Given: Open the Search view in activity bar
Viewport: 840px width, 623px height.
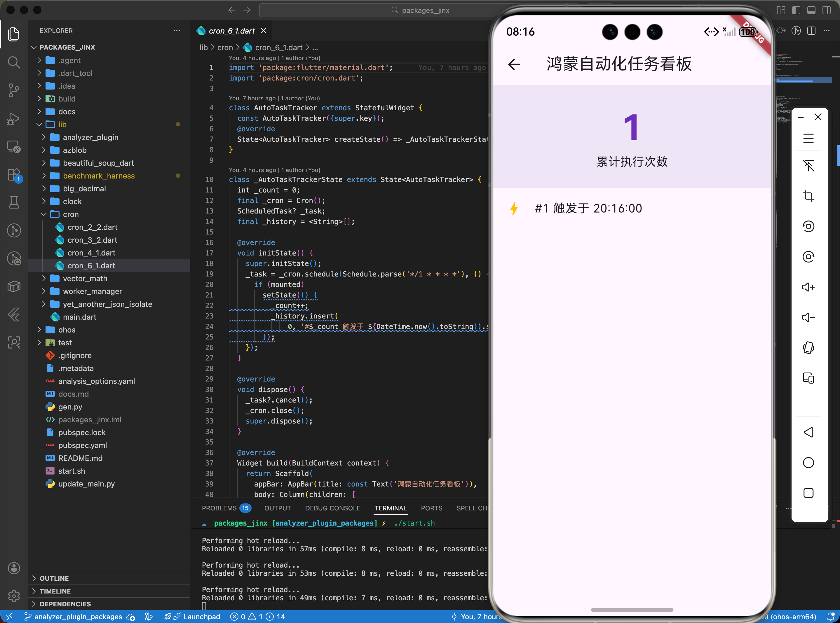Looking at the screenshot, I should click(x=14, y=62).
